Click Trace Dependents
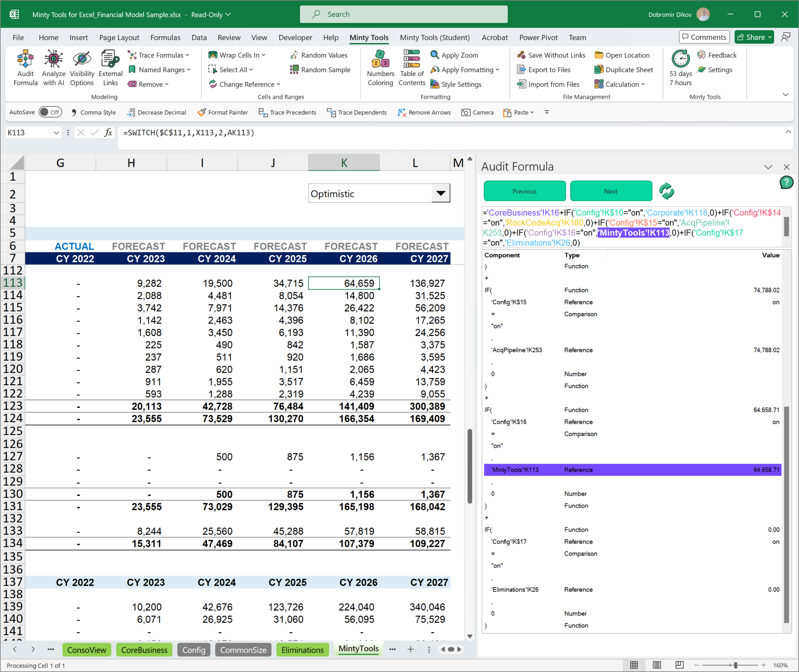Viewport: 799px width, 672px height. [x=357, y=112]
